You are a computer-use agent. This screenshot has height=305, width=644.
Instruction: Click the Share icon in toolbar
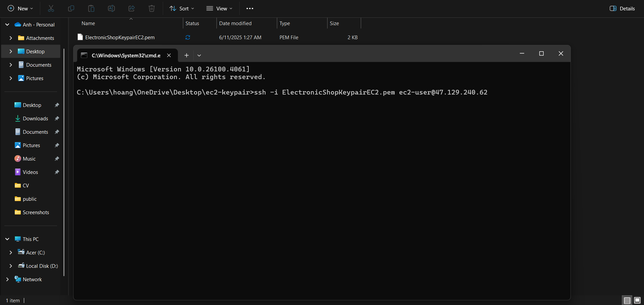(132, 8)
